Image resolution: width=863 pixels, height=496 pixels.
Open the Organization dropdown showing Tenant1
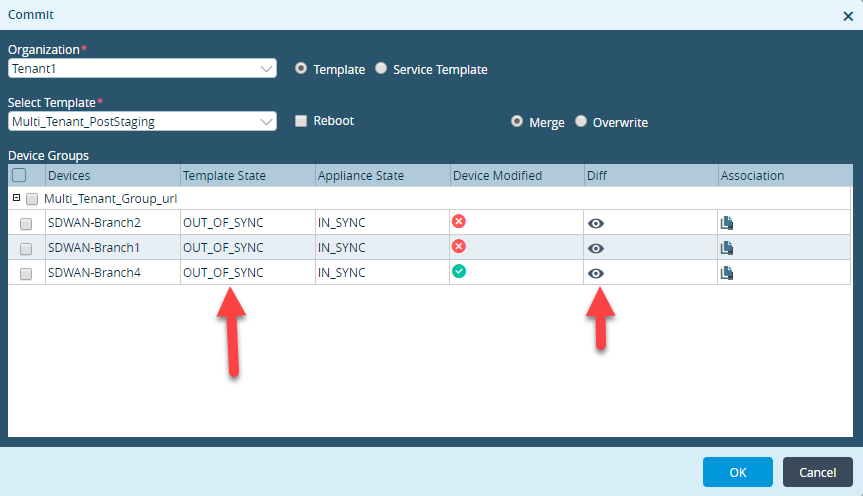(142, 69)
